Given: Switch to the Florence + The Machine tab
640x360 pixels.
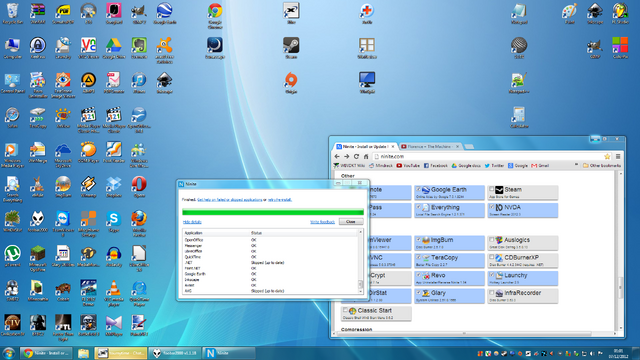Looking at the screenshot, I should 429,146.
